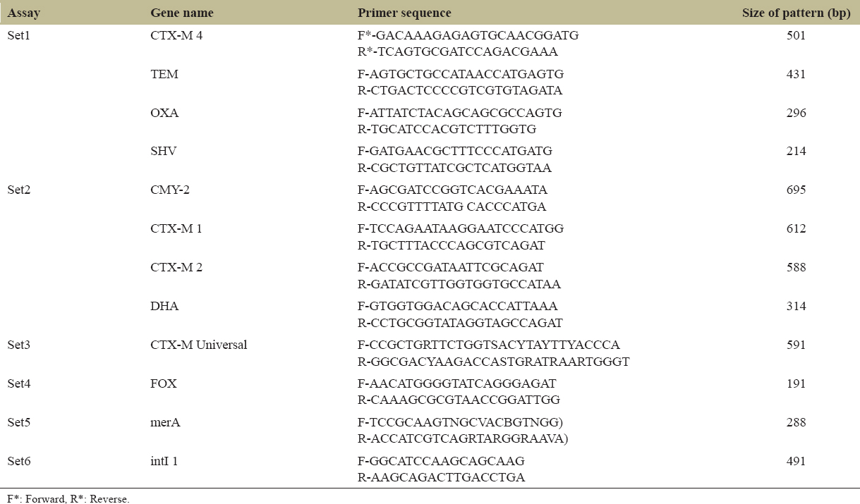
Task: Click the Gene name column header
Action: click(x=182, y=13)
